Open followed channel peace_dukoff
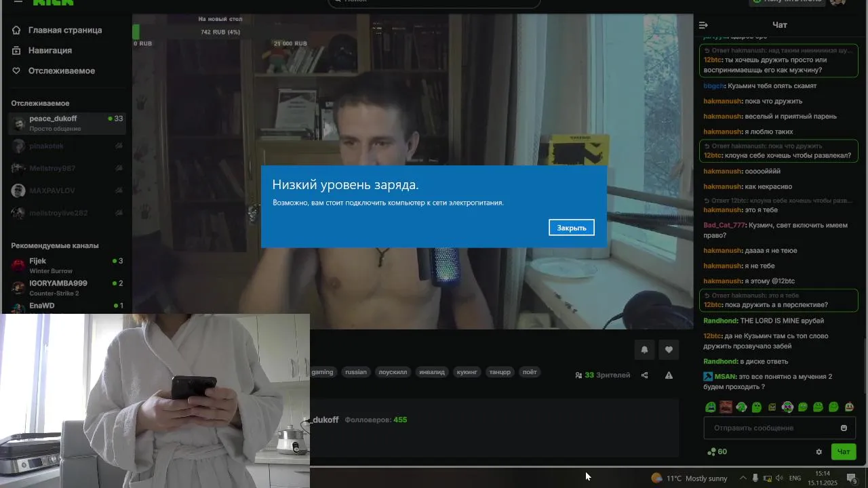Viewport: 868px width, 488px height. pos(66,123)
